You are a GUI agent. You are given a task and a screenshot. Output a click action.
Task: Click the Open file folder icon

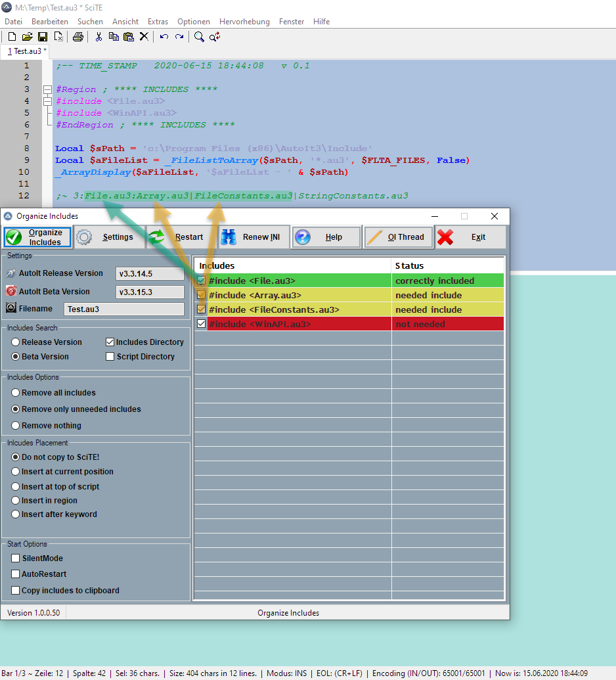pyautogui.click(x=27, y=37)
